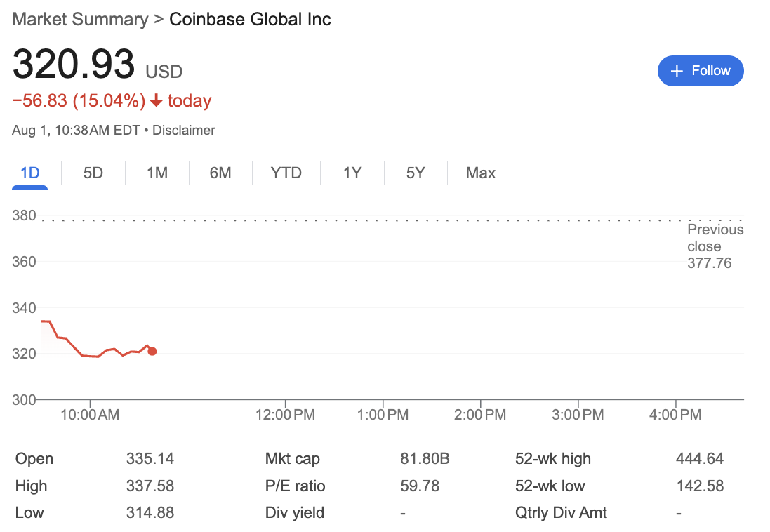Switch to the 5Y chart view
Image resolution: width=770 pixels, height=532 pixels.
pyautogui.click(x=415, y=173)
